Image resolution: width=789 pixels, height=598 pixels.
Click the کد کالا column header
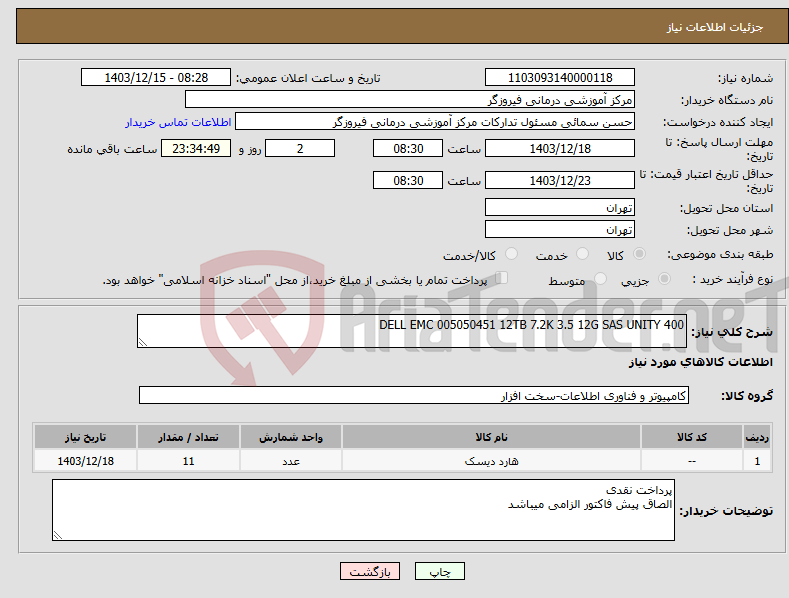pyautogui.click(x=692, y=437)
